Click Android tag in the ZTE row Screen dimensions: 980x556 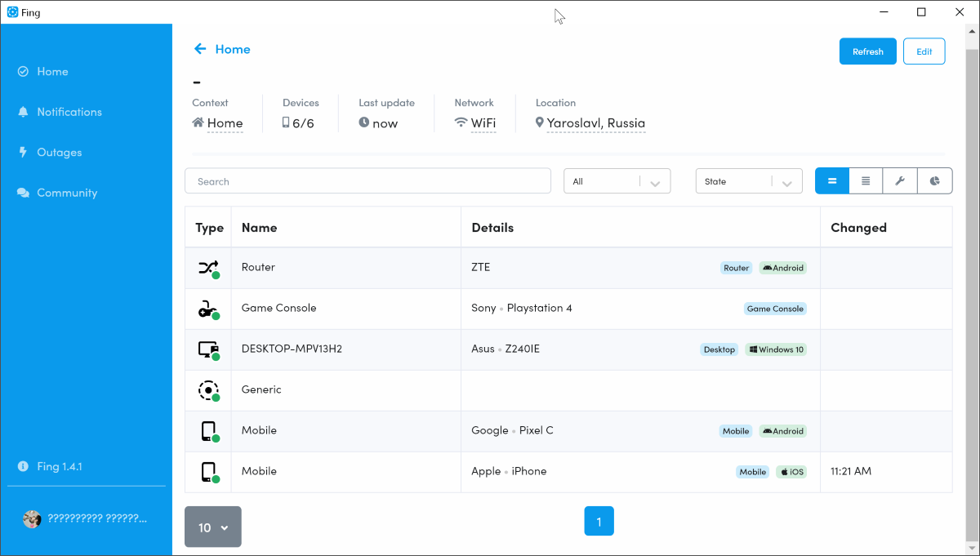[783, 268]
